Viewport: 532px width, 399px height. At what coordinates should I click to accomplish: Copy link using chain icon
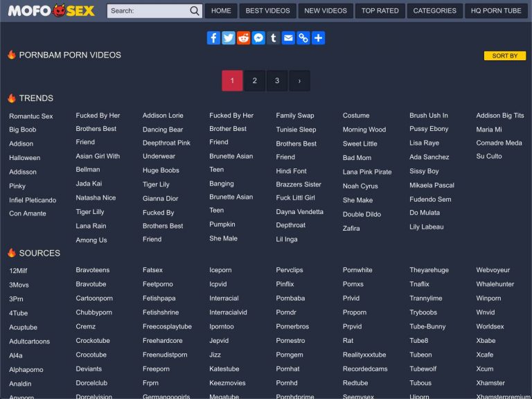(303, 37)
